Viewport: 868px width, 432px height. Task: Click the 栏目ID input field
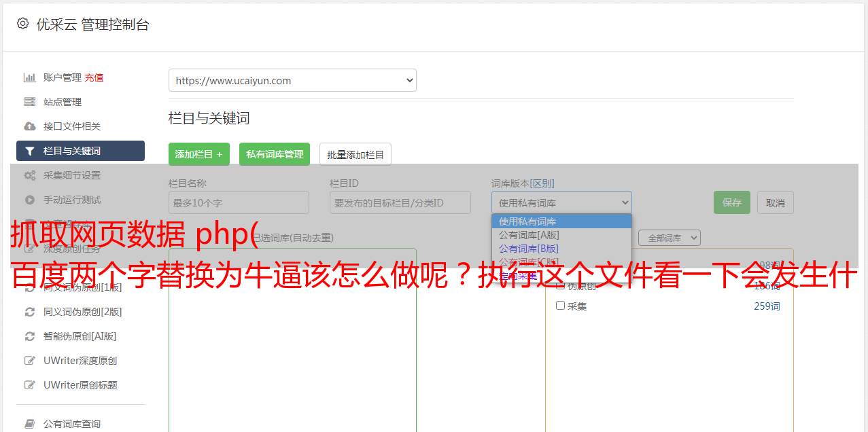click(400, 202)
